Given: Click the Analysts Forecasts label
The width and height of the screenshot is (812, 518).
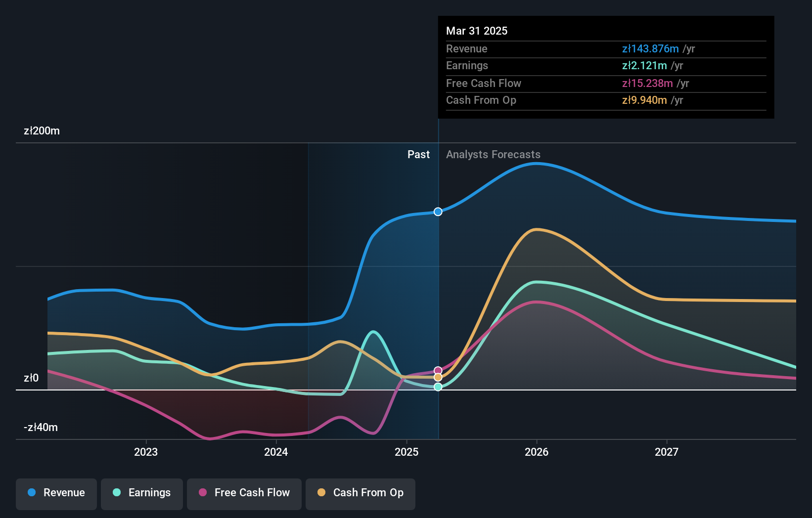Looking at the screenshot, I should (493, 155).
